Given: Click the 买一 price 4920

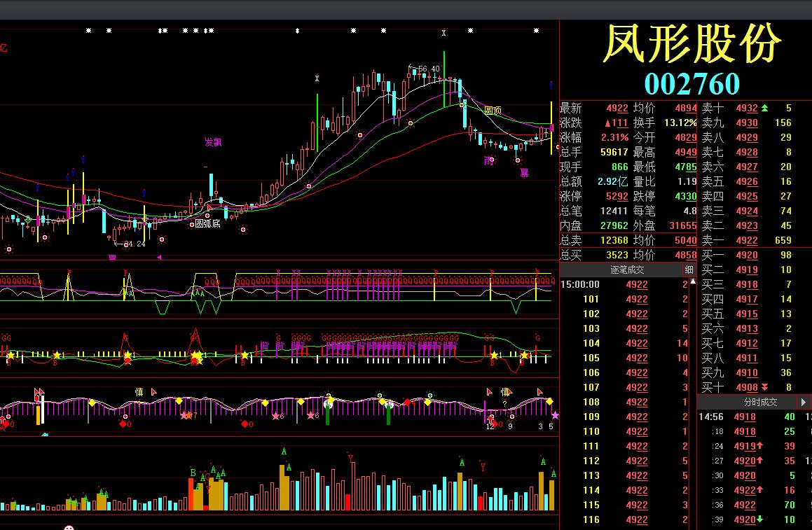Looking at the screenshot, I should point(747,255).
